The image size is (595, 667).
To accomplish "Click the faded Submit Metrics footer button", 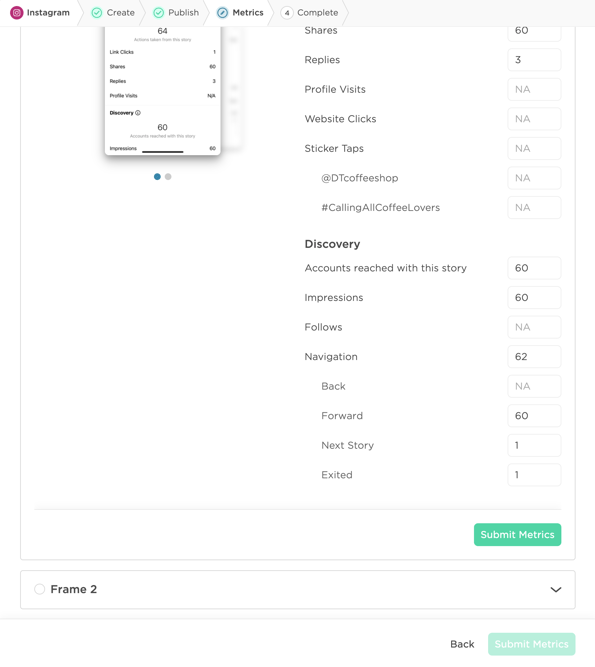I will [x=532, y=644].
